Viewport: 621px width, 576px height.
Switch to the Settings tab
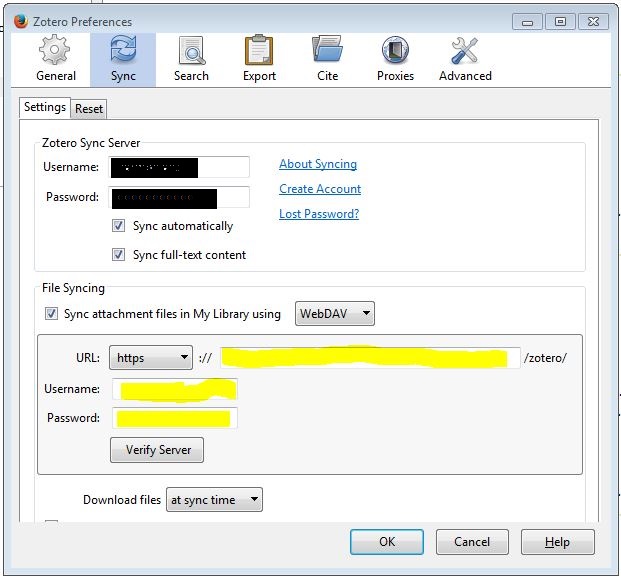coord(45,107)
